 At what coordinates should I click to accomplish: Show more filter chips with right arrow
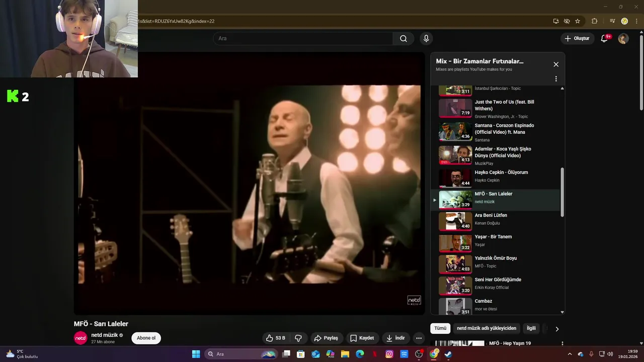(x=557, y=329)
